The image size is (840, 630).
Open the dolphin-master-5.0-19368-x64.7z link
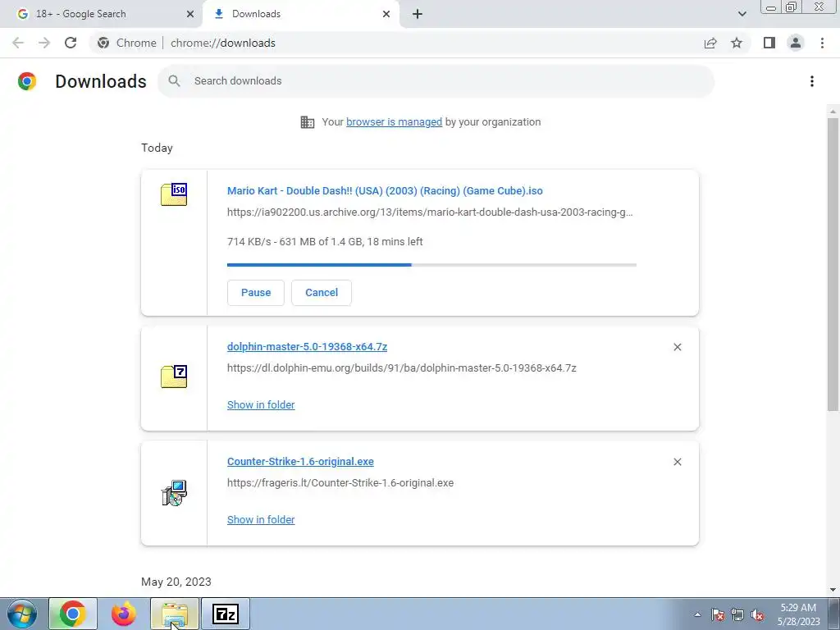(x=307, y=347)
